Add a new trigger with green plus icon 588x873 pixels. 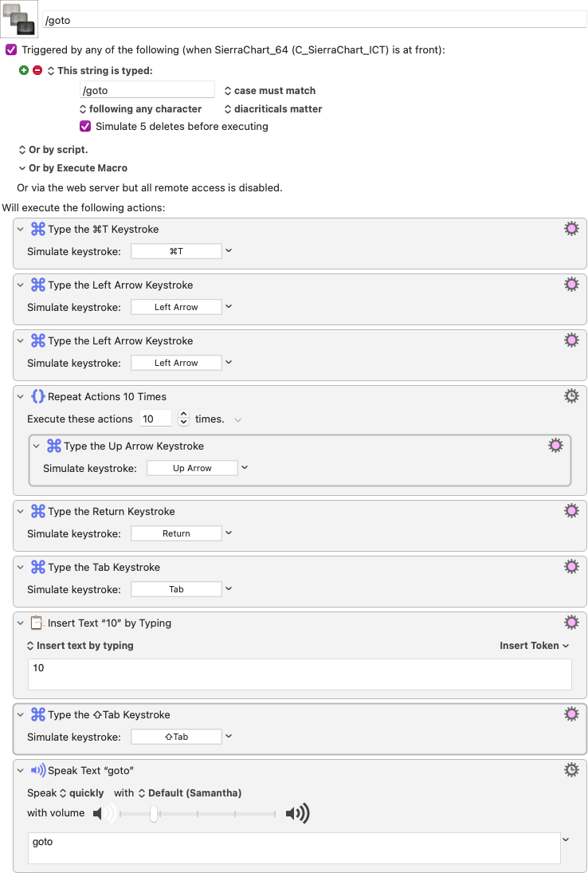pos(23,71)
